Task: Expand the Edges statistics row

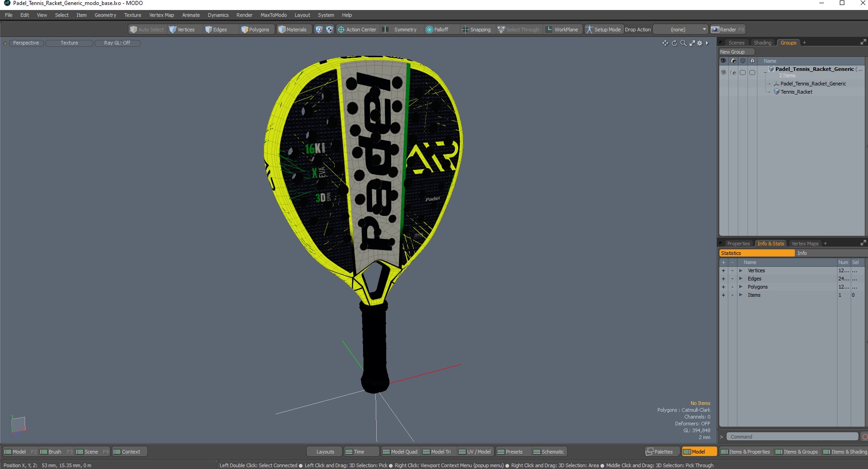Action: [741, 279]
